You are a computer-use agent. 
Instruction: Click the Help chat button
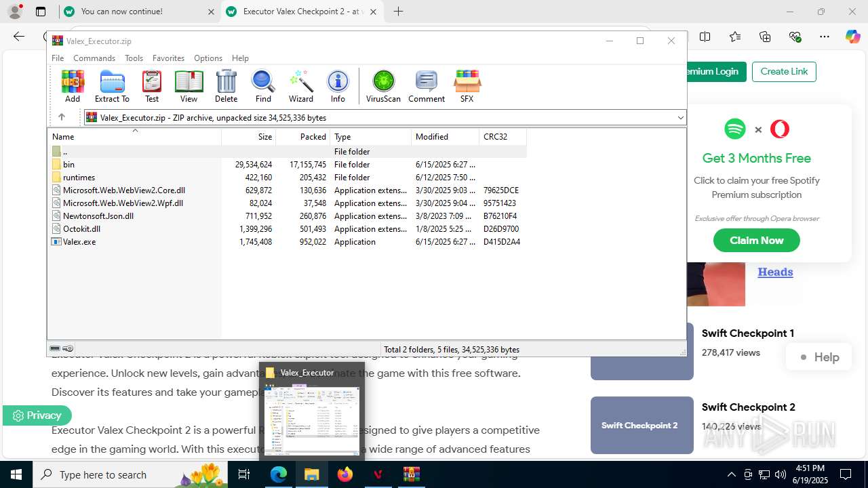(x=819, y=357)
